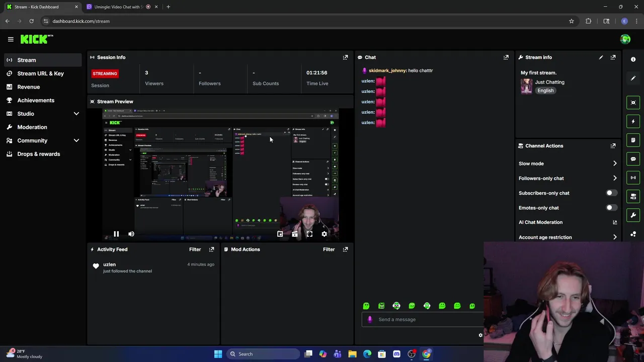Toggle the stream info wrench widget
Image resolution: width=644 pixels, height=362 pixels.
click(x=633, y=215)
